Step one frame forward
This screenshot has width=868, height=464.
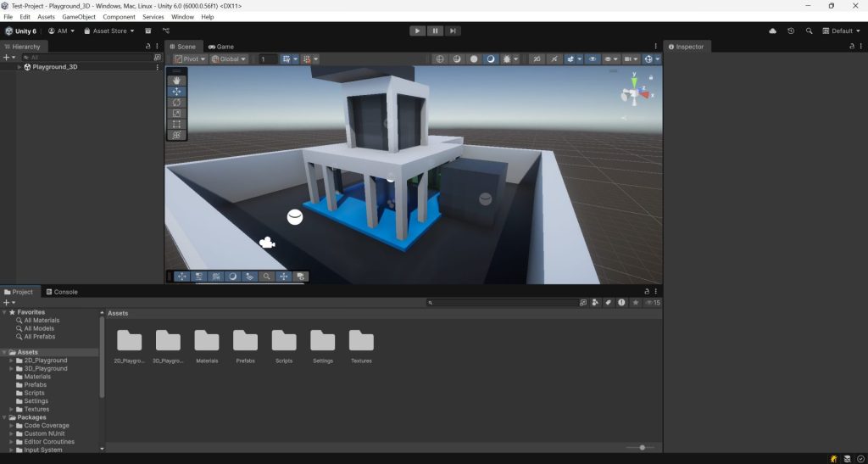(453, 31)
